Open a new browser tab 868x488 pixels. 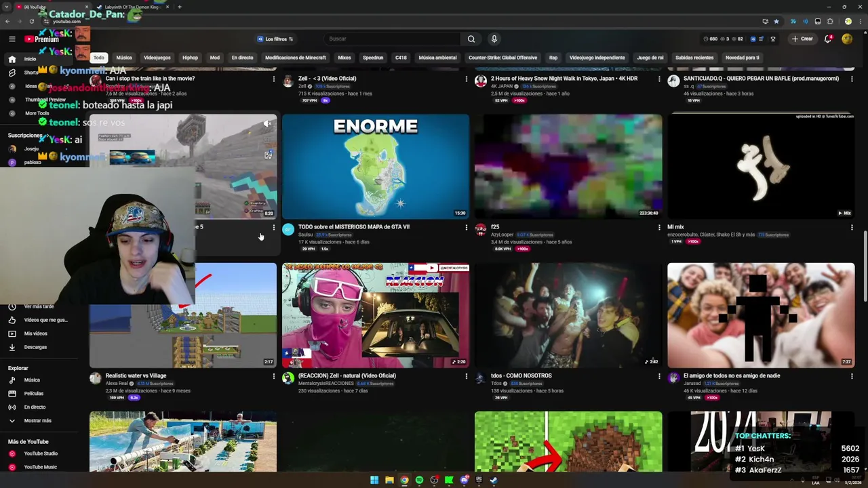(179, 7)
